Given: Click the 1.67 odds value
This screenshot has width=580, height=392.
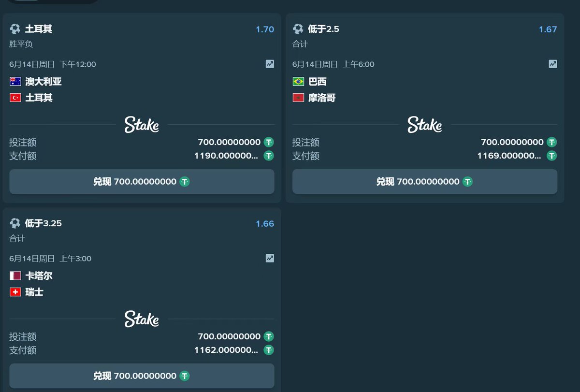Looking at the screenshot, I should tap(548, 29).
